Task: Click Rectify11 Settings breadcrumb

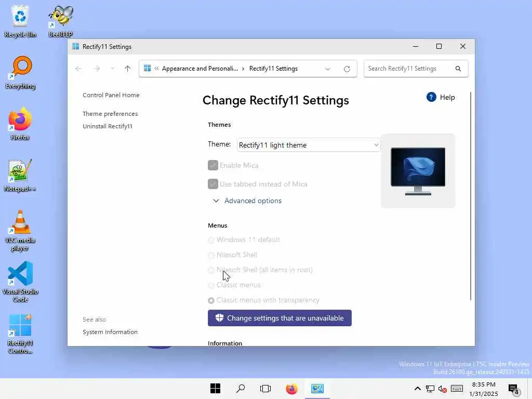Action: (x=273, y=69)
